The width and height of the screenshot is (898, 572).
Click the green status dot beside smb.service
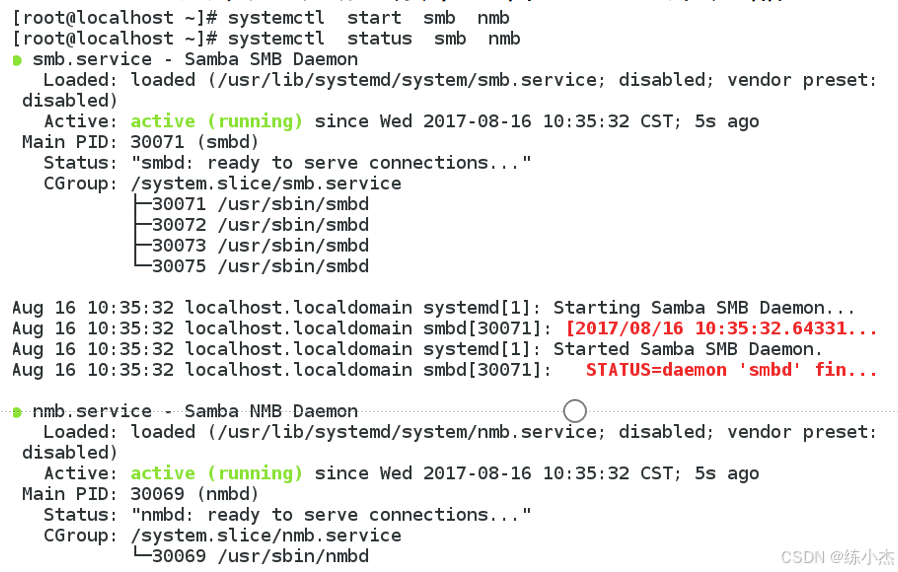click(17, 60)
